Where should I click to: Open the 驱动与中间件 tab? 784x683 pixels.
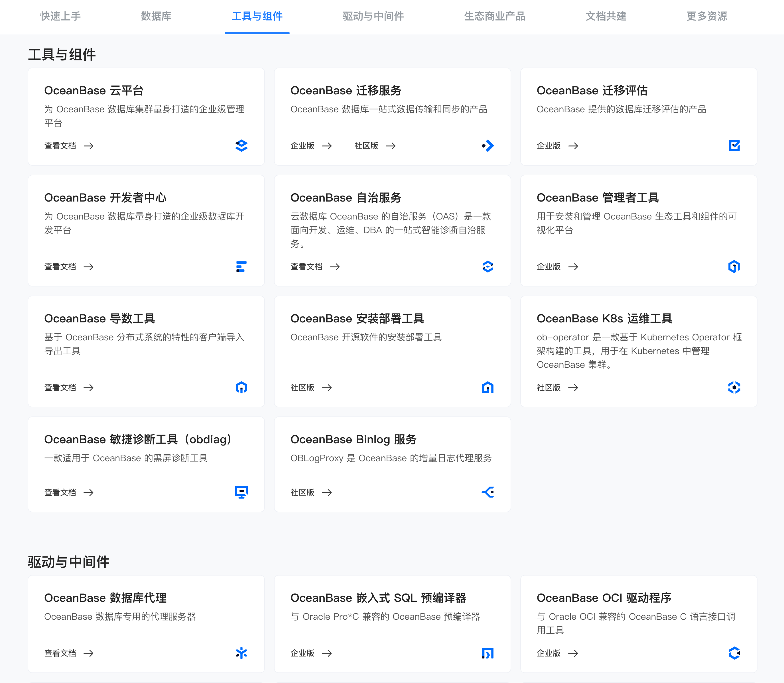point(373,16)
